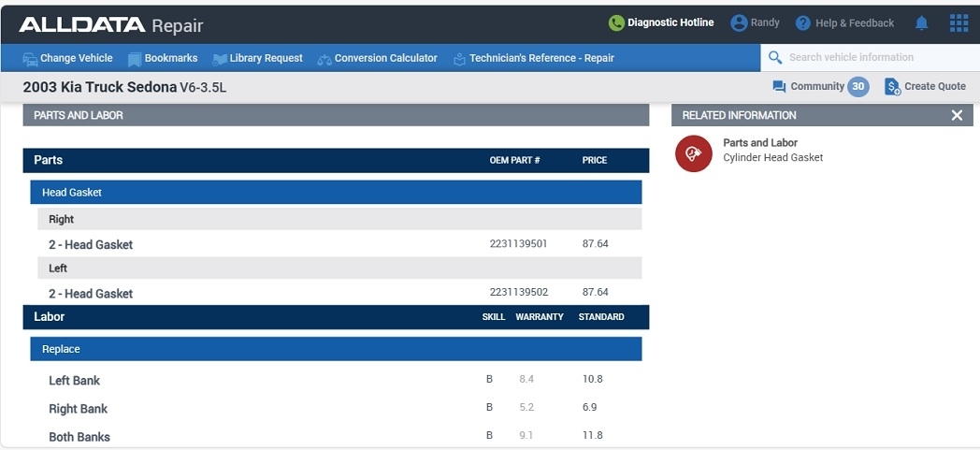Click Left Bank standard time 10.8
This screenshot has height=450, width=980.
coord(592,379)
